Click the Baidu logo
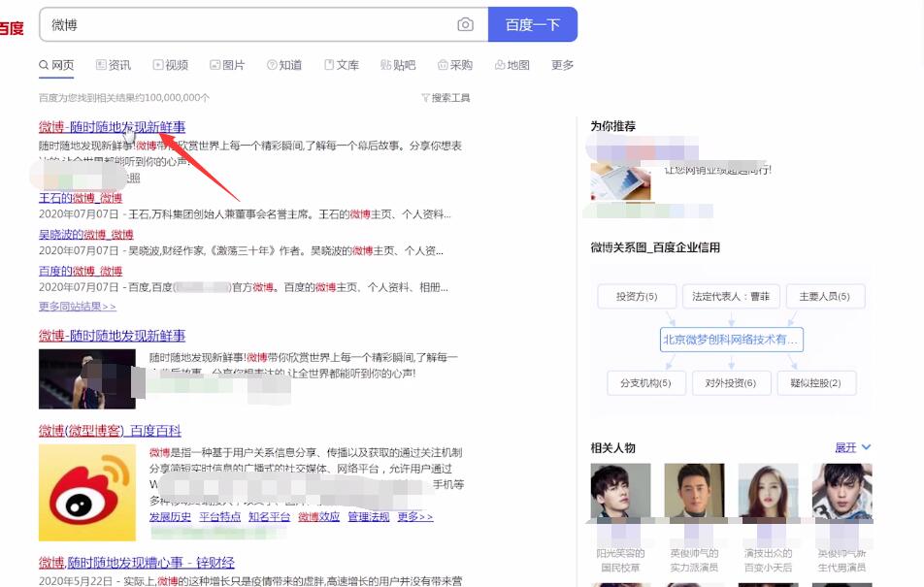Viewport: 924px width, 587px height. pos(12,28)
